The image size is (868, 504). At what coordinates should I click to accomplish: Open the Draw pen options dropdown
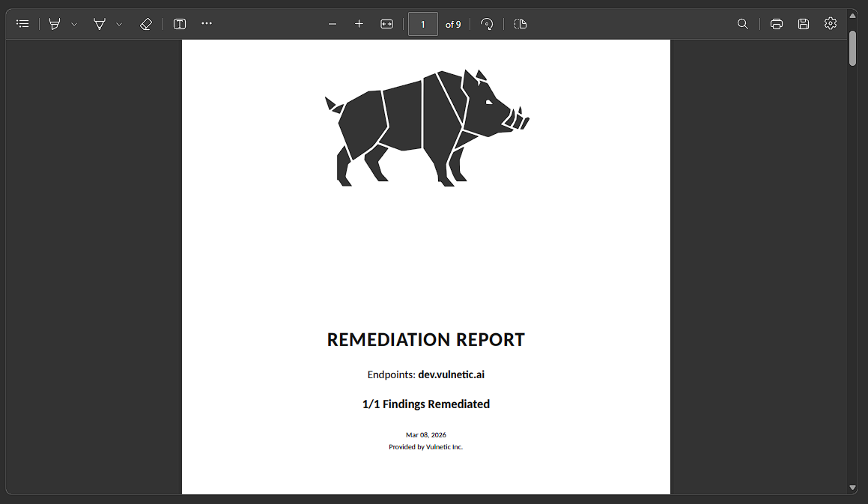(119, 24)
